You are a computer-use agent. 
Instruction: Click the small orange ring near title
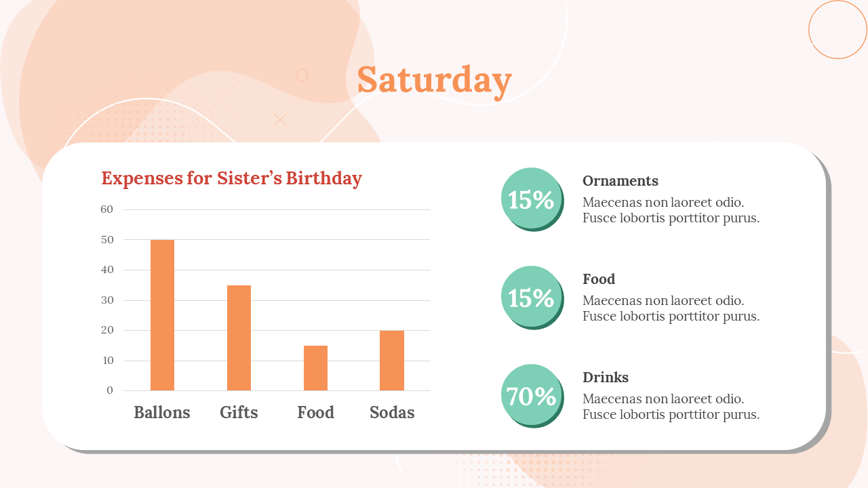coord(302,75)
